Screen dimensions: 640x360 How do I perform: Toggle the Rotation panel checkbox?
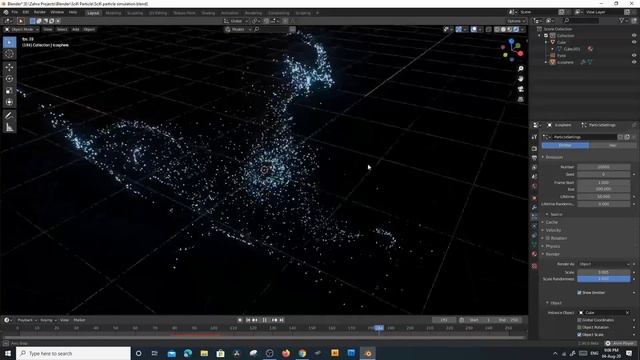coord(548,238)
